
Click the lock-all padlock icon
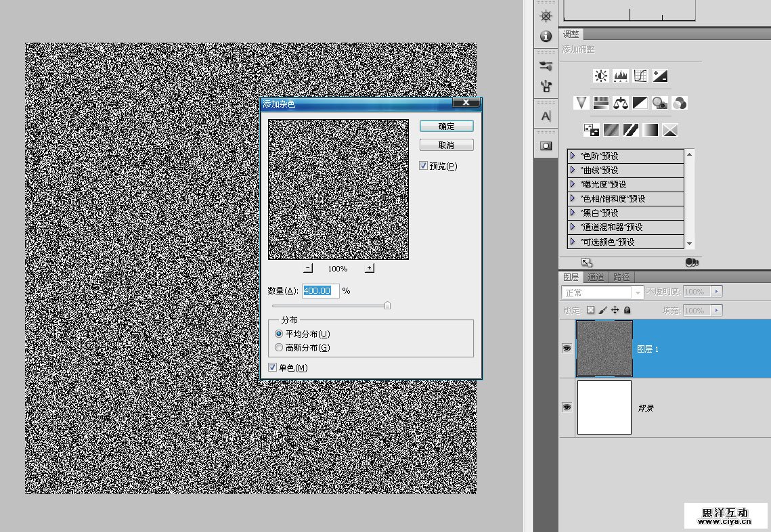[627, 310]
